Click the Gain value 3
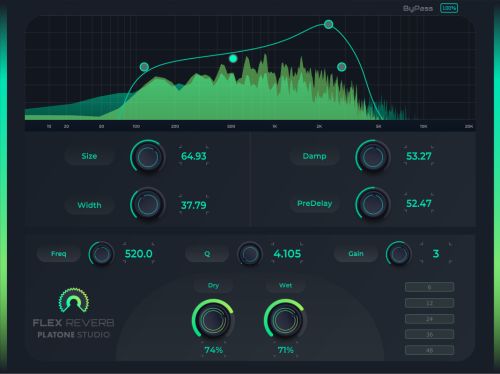The image size is (500, 374). [x=436, y=254]
